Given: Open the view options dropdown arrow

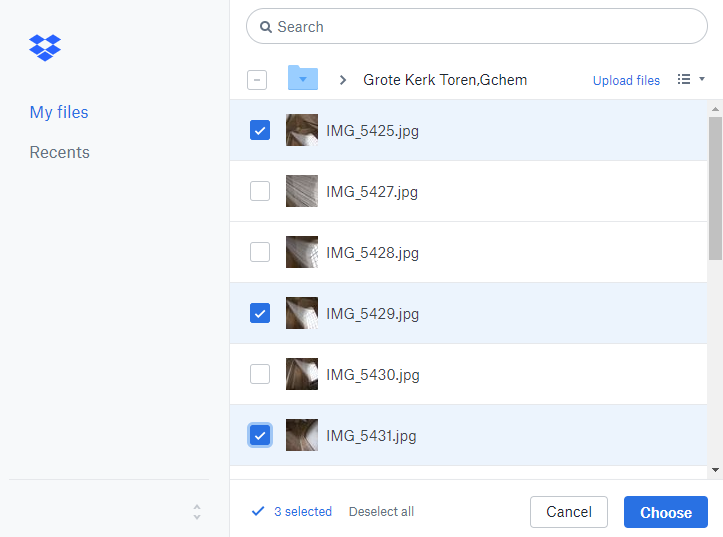Looking at the screenshot, I should click(x=702, y=79).
